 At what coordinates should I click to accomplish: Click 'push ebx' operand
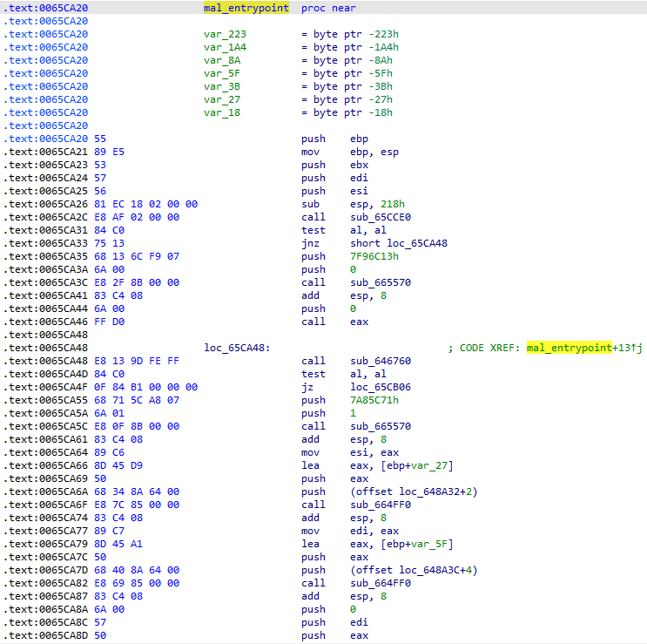[359, 165]
